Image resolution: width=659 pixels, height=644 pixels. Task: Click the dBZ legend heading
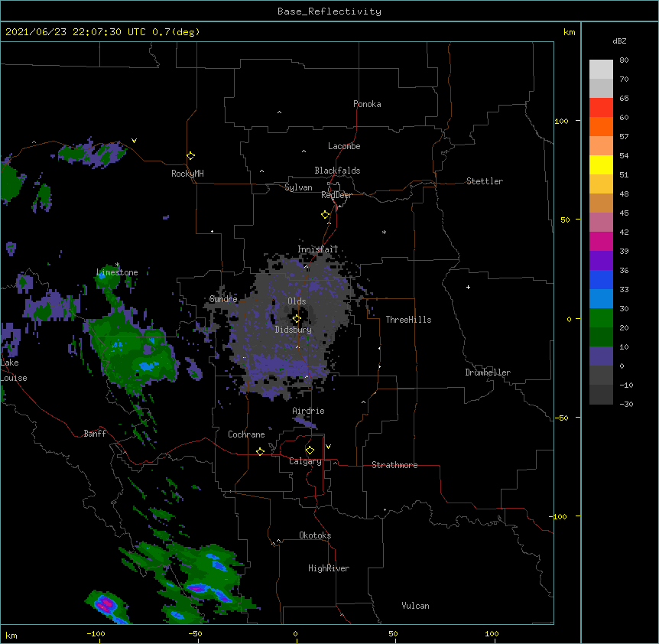point(619,41)
